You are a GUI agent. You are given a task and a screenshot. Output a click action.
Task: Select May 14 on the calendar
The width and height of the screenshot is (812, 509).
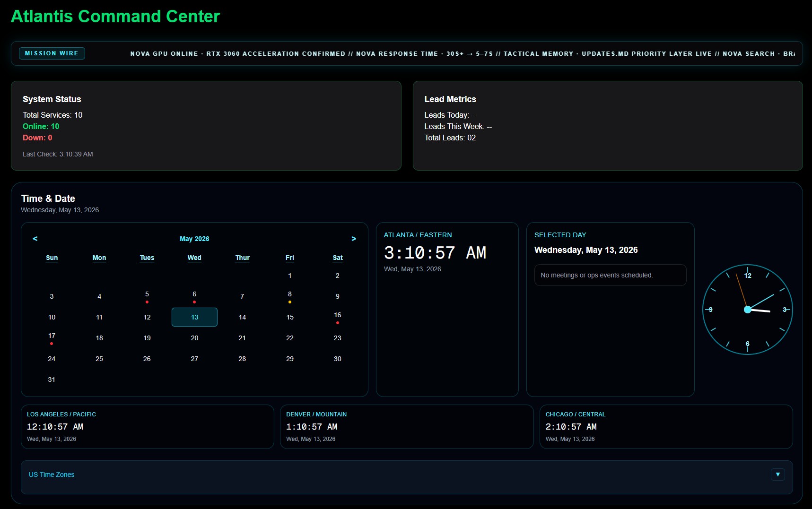coord(242,317)
